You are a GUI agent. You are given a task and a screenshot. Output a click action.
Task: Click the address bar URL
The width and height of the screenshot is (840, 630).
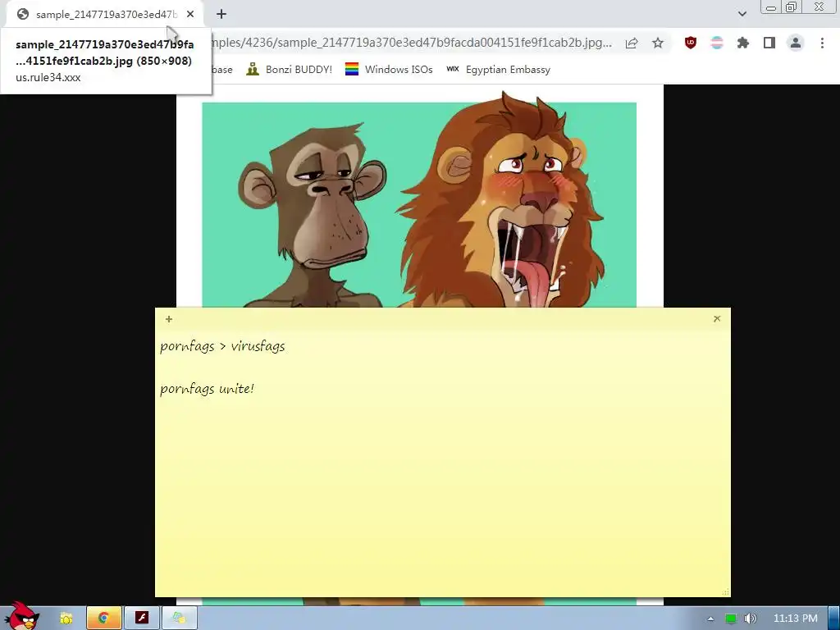point(413,43)
